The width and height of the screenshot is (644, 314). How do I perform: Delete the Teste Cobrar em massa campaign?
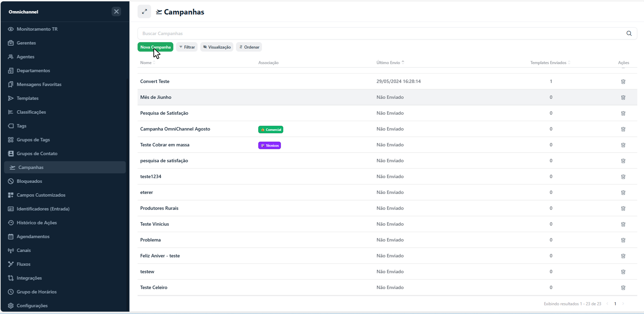[x=623, y=145]
